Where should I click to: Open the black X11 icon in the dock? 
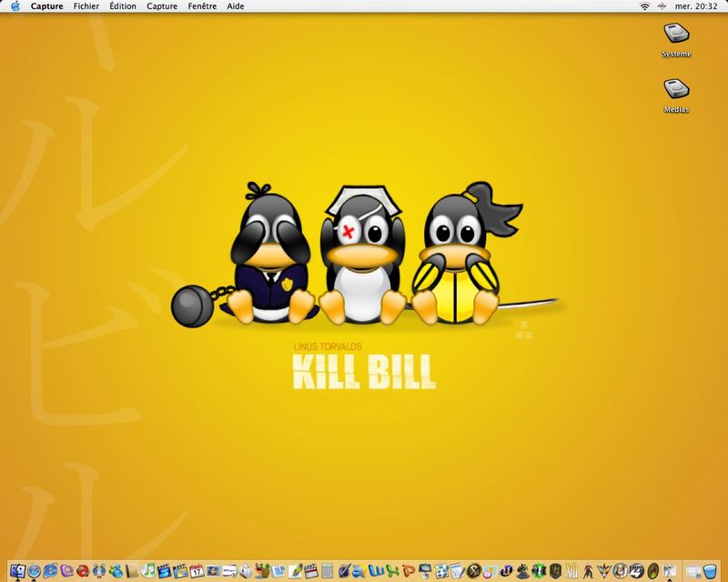pos(473,571)
